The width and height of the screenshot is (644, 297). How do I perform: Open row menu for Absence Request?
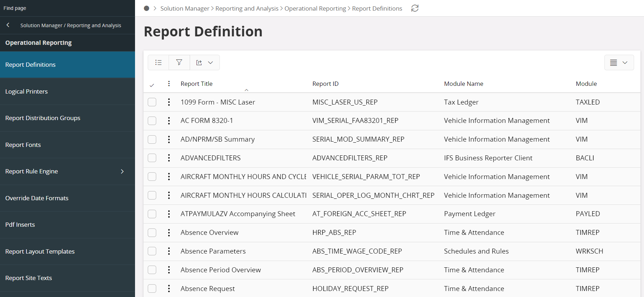(x=169, y=289)
